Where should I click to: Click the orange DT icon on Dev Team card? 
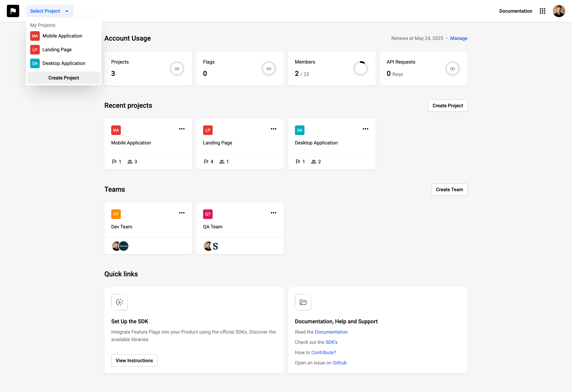116,214
